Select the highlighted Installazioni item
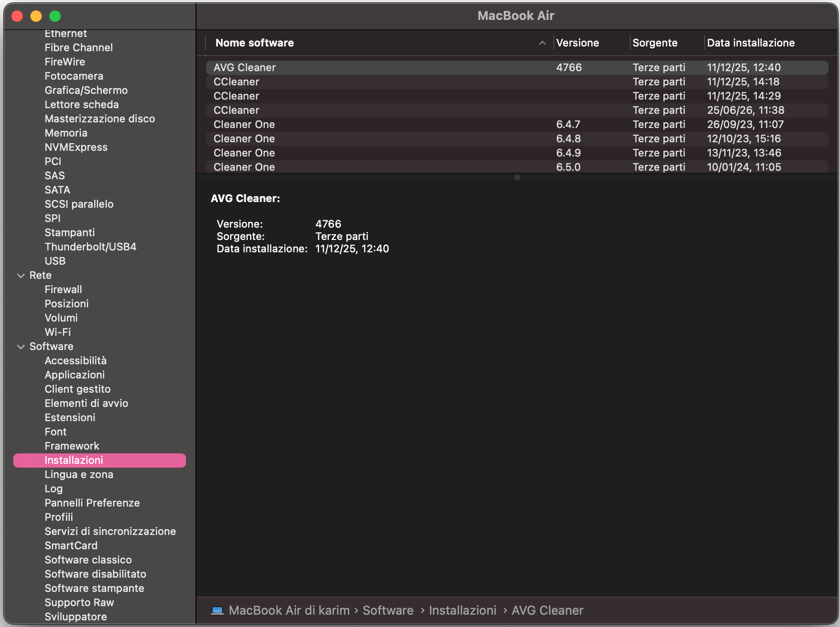This screenshot has width=840, height=627. (100, 460)
